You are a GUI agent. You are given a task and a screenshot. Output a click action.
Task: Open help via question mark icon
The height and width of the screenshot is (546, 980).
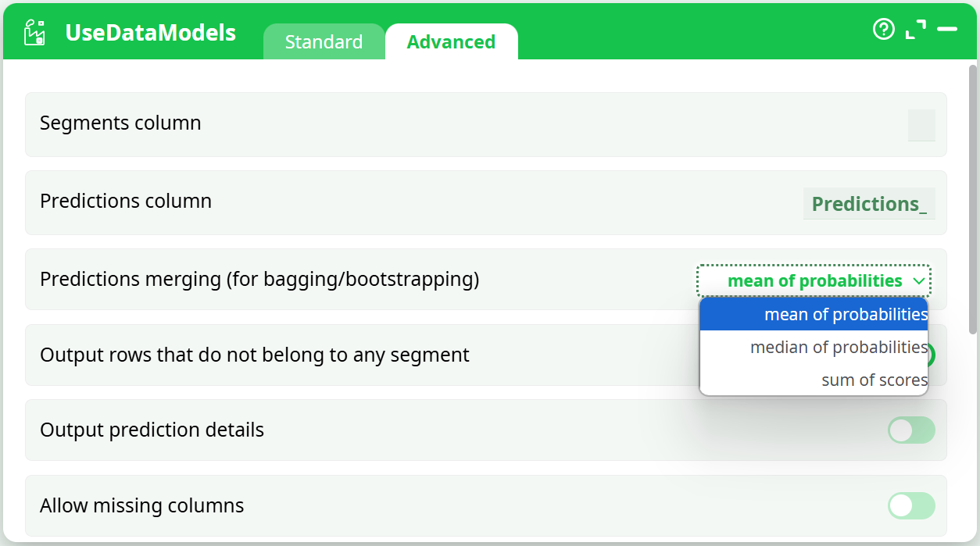point(883,30)
